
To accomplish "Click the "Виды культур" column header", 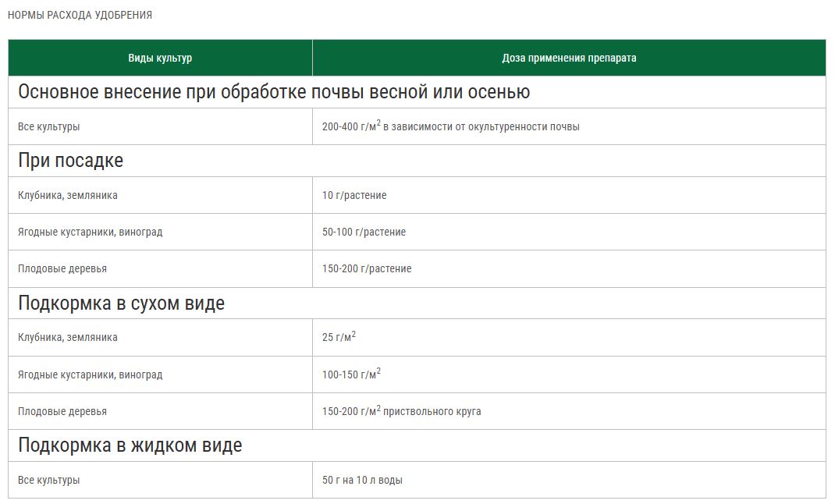I will pyautogui.click(x=160, y=58).
